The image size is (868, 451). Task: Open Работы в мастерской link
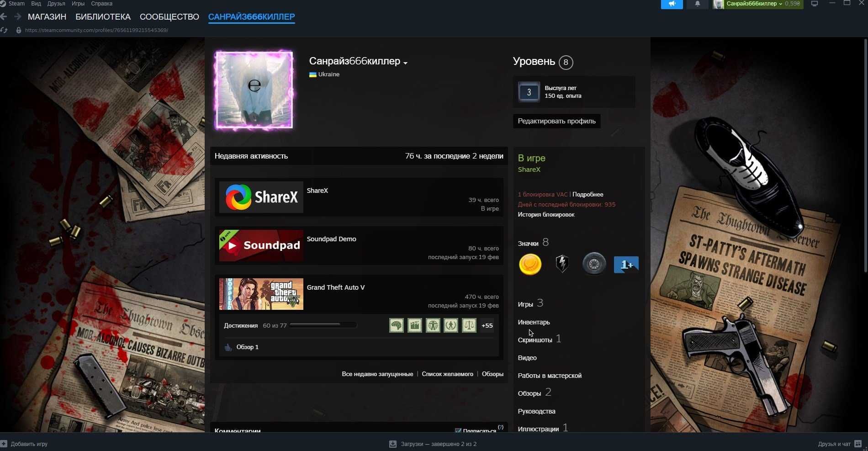[550, 376]
